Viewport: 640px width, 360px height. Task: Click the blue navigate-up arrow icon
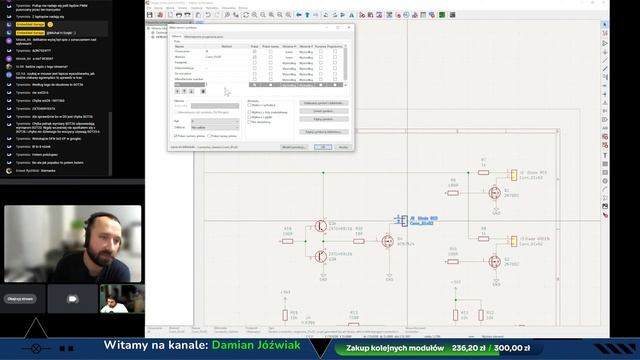click(x=307, y=15)
